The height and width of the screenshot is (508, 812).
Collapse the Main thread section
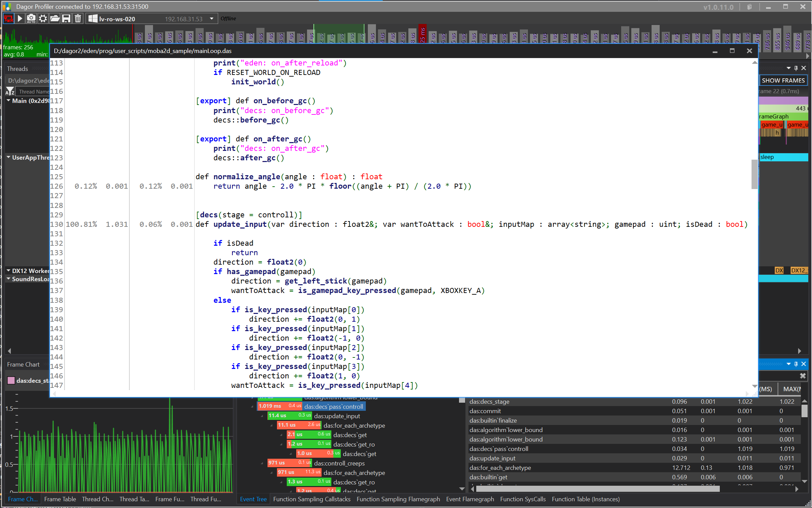(8, 100)
